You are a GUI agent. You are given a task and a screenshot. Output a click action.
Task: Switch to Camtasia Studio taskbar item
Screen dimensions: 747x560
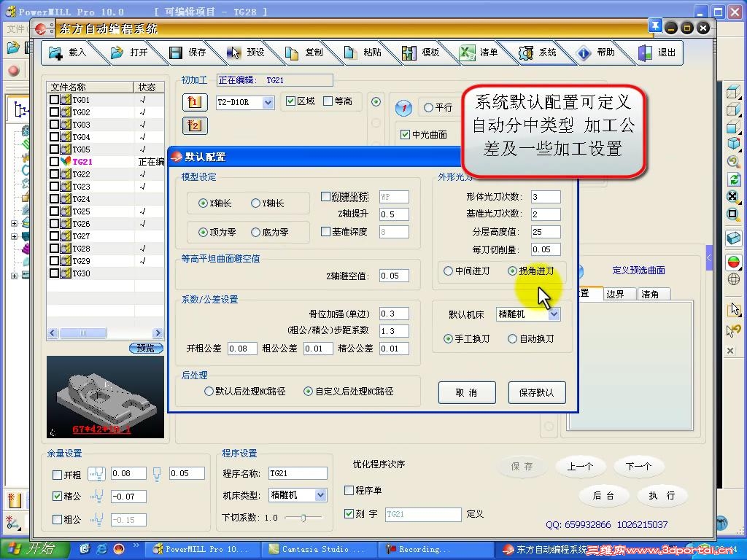coord(320,550)
